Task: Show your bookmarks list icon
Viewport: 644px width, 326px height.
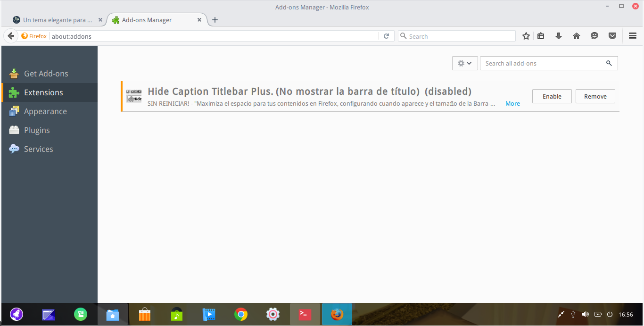Action: pos(541,36)
